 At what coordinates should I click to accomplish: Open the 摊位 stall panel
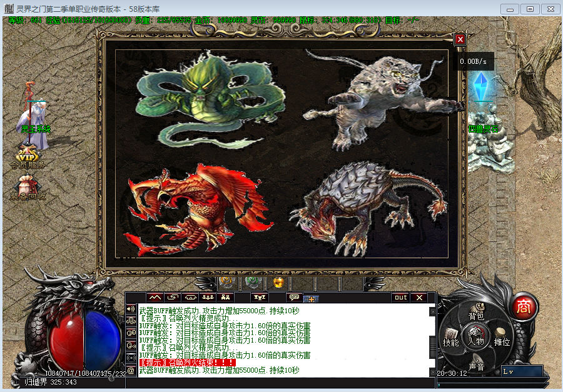pyautogui.click(x=502, y=338)
